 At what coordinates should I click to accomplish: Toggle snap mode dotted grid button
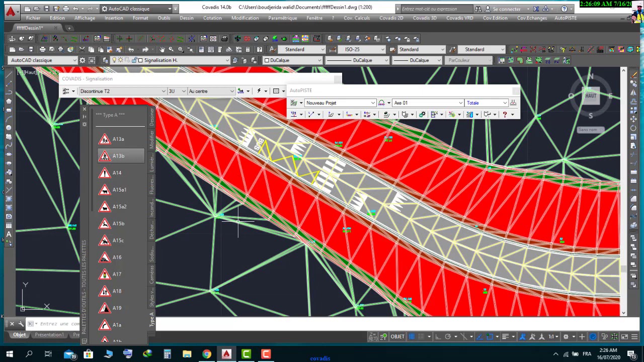click(421, 337)
